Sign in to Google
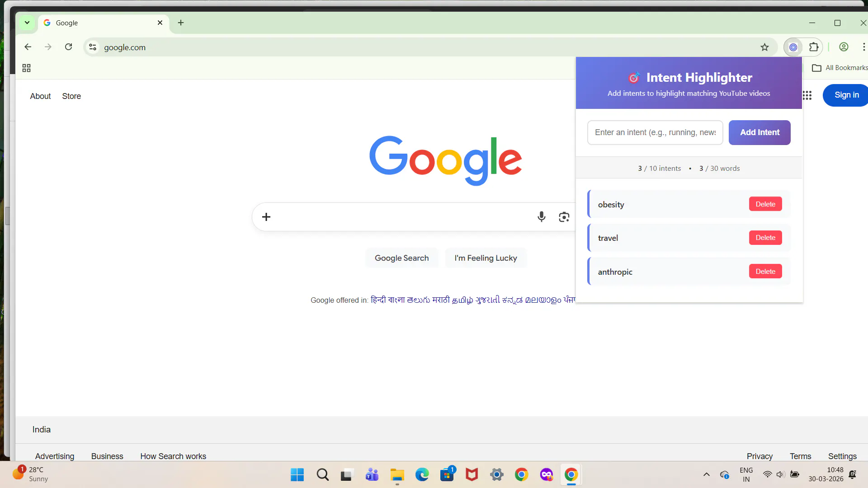This screenshot has height=488, width=868. coord(846,95)
